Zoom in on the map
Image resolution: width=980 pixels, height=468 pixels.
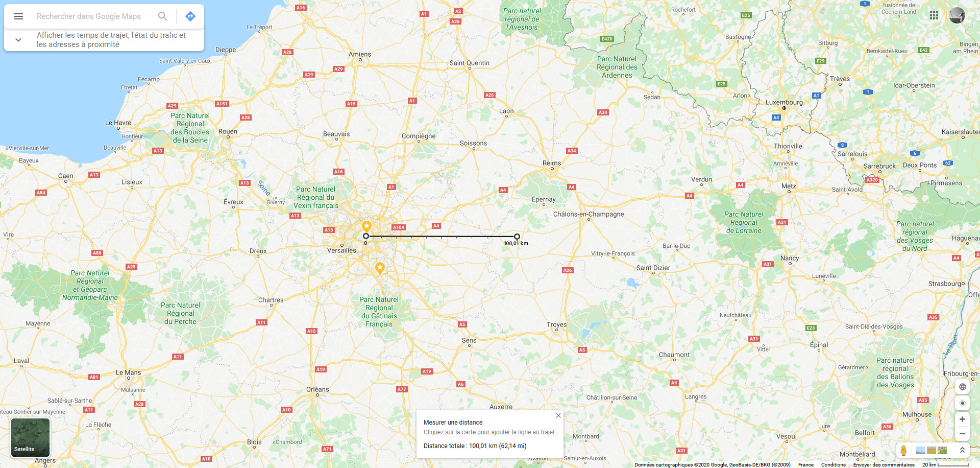[962, 419]
